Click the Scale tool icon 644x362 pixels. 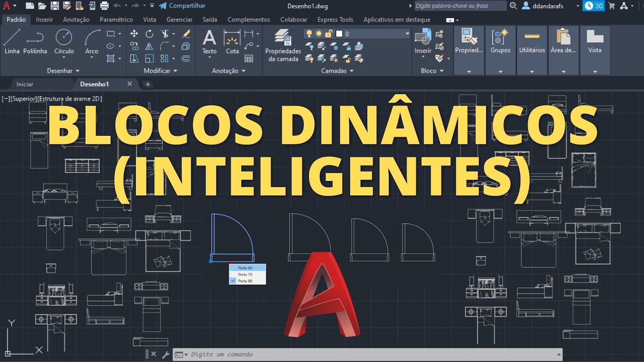[149, 59]
